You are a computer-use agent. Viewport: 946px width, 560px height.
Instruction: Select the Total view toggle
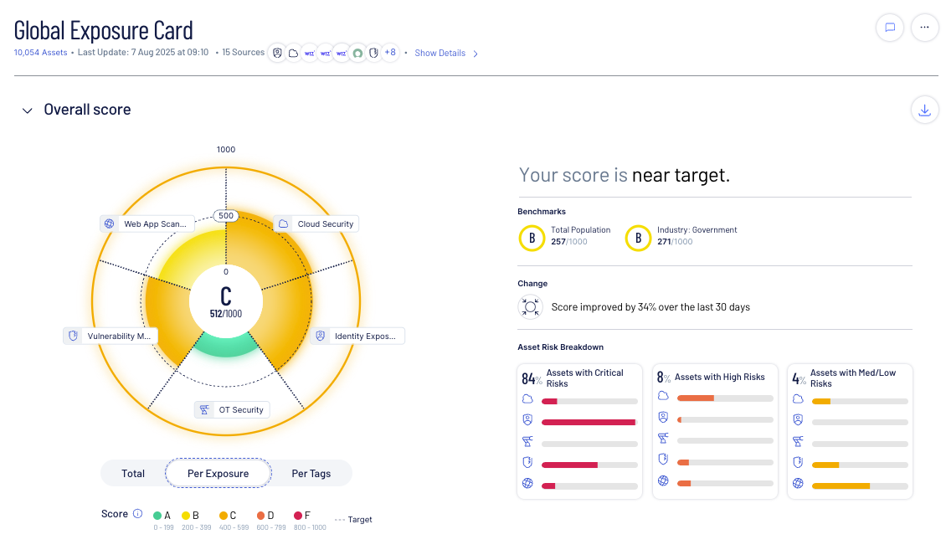coord(133,473)
